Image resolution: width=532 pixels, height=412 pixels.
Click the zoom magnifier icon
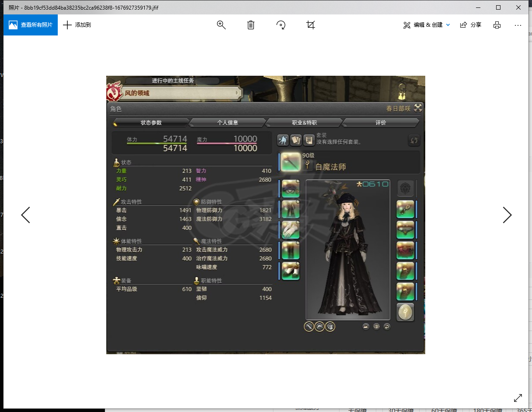(x=221, y=25)
